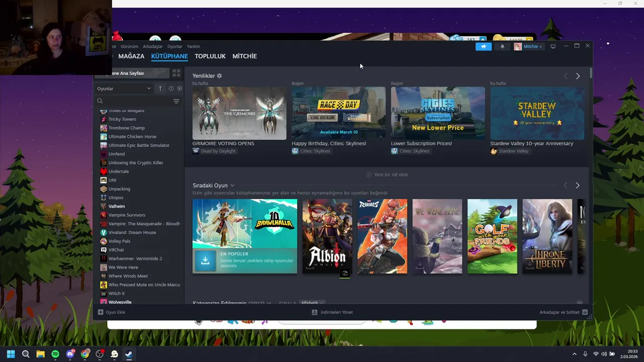The width and height of the screenshot is (644, 362).
Task: Open the MAĞAZA tab
Action: point(131,56)
